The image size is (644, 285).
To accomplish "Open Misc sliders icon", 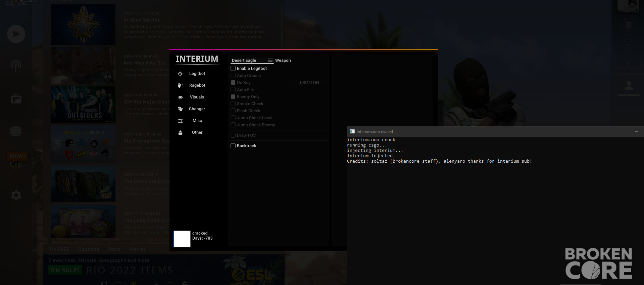I will coord(180,121).
